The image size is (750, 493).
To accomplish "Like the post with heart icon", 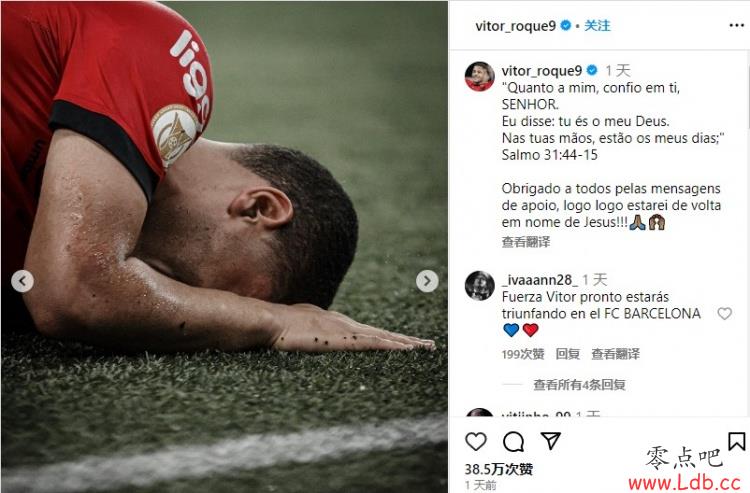I will click(476, 441).
